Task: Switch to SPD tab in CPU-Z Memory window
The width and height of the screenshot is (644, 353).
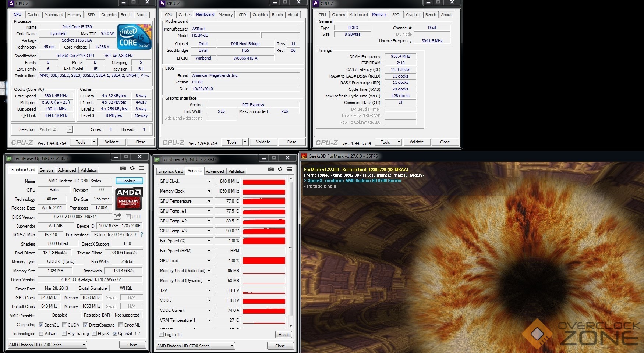Action: (396, 15)
